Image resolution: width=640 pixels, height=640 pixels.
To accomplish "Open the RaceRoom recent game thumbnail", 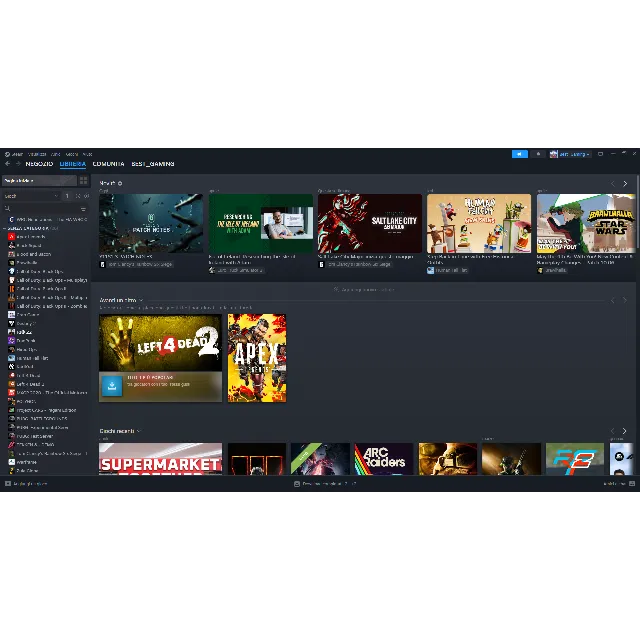I will 575,459.
